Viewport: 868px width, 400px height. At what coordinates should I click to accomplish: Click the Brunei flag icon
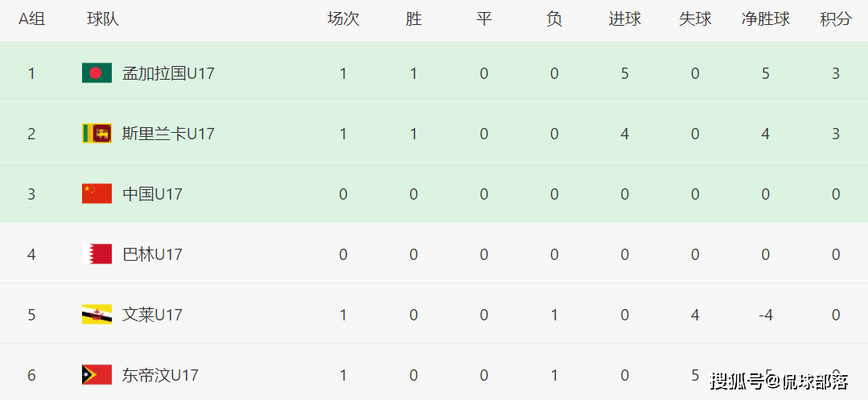[x=97, y=315]
